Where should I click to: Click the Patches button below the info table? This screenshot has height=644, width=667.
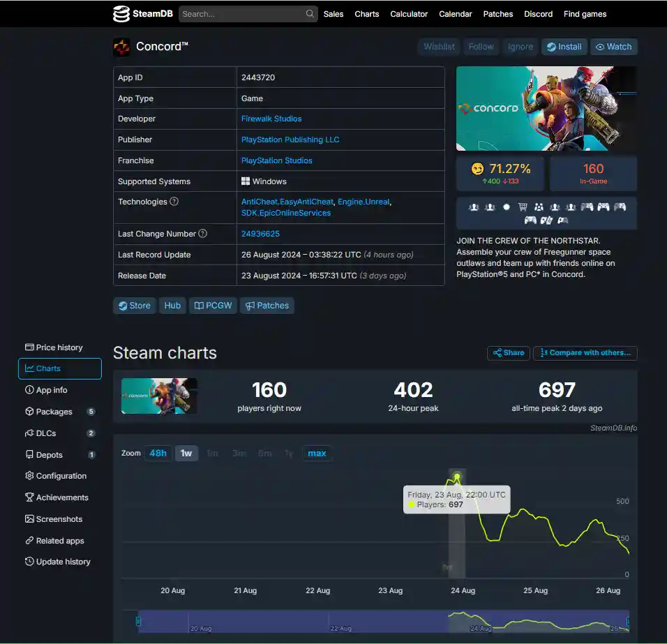click(267, 306)
